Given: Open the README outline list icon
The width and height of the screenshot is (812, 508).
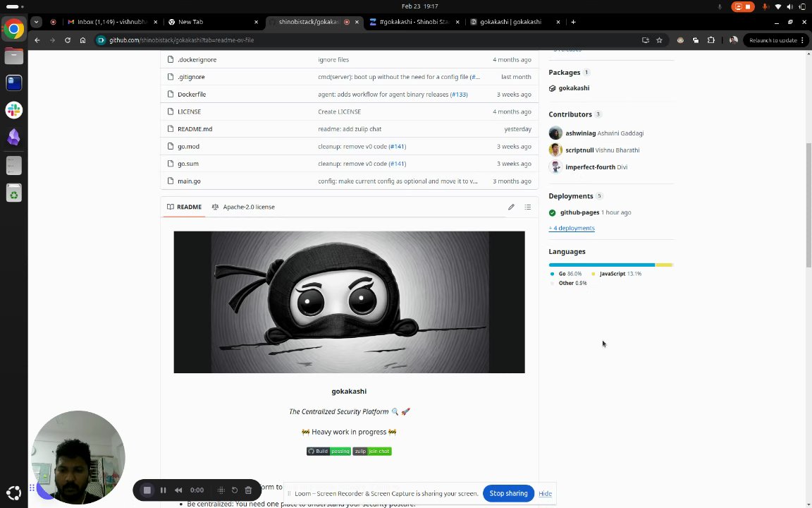Looking at the screenshot, I should click(x=528, y=207).
